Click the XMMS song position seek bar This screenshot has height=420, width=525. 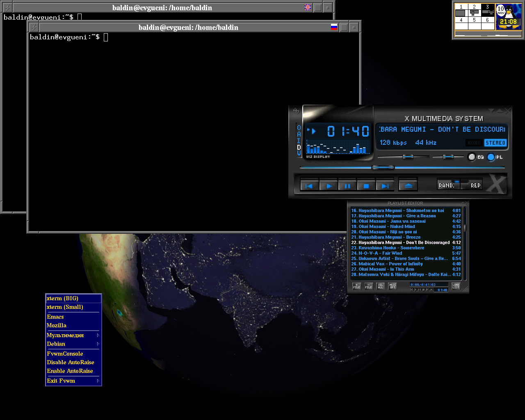click(x=402, y=167)
